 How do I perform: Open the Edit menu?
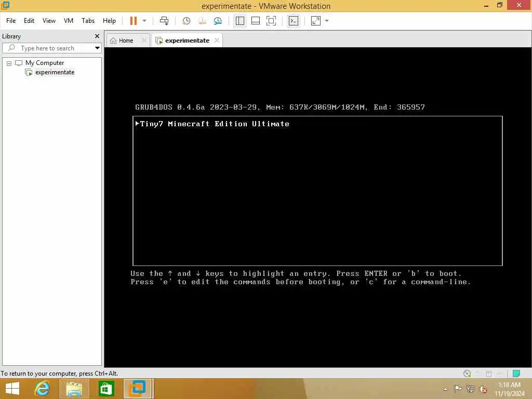[29, 21]
